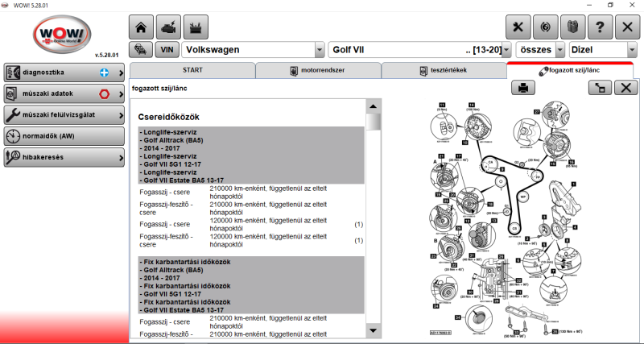
Task: Click the content scrollbar thumb
Action: pyautogui.click(x=373, y=122)
